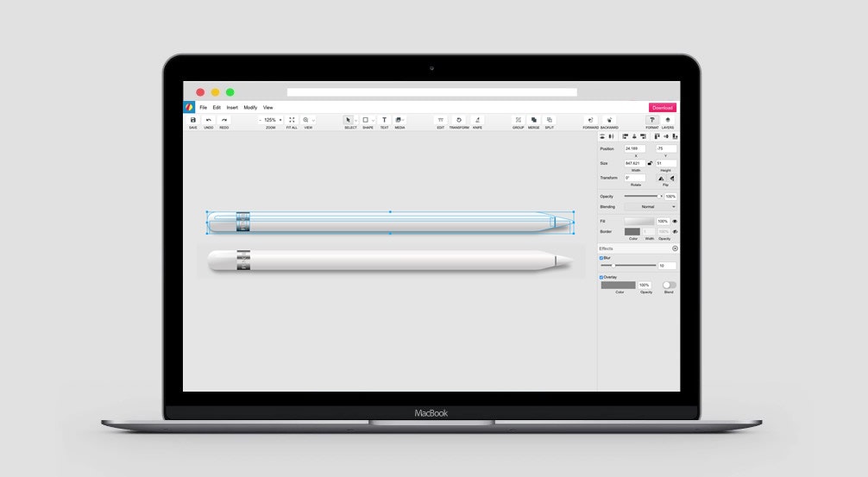Click the app logo icon beside File
The image size is (868, 477).
click(x=189, y=107)
